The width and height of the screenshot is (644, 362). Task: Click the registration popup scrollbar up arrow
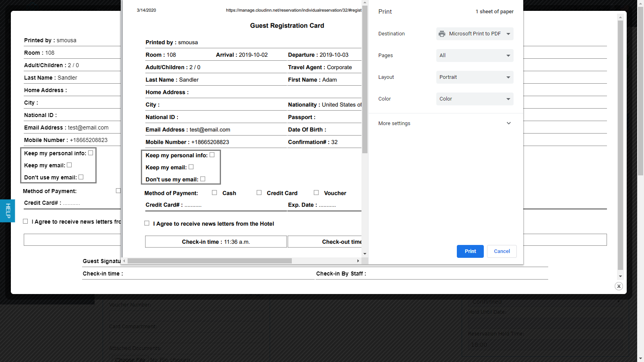[x=620, y=17]
